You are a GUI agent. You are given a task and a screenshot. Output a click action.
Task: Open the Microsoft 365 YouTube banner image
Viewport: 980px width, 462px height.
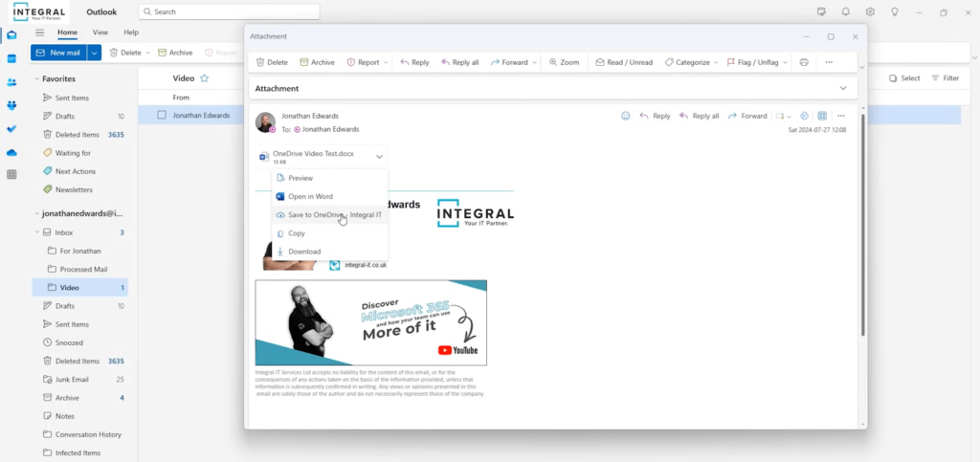pyautogui.click(x=370, y=322)
